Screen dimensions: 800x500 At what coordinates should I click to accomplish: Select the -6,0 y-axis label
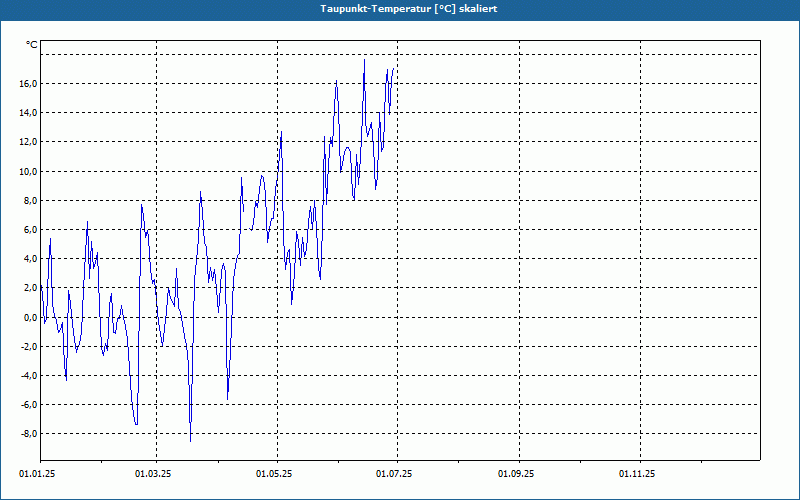pos(29,405)
